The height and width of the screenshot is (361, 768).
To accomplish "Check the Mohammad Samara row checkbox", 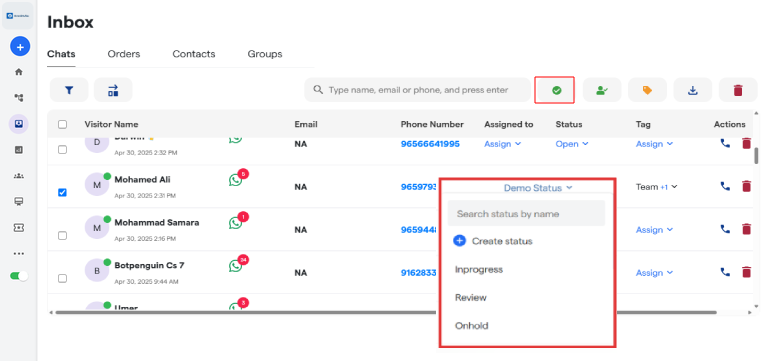I will click(62, 236).
